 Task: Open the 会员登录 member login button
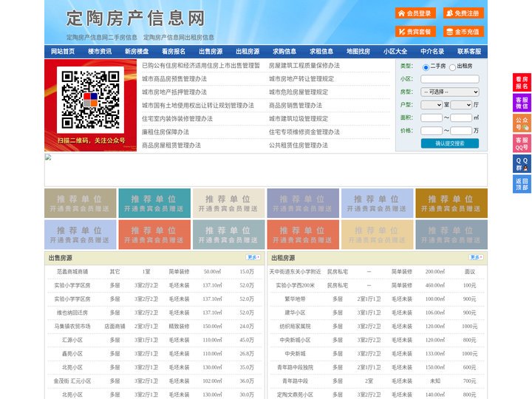pos(415,13)
